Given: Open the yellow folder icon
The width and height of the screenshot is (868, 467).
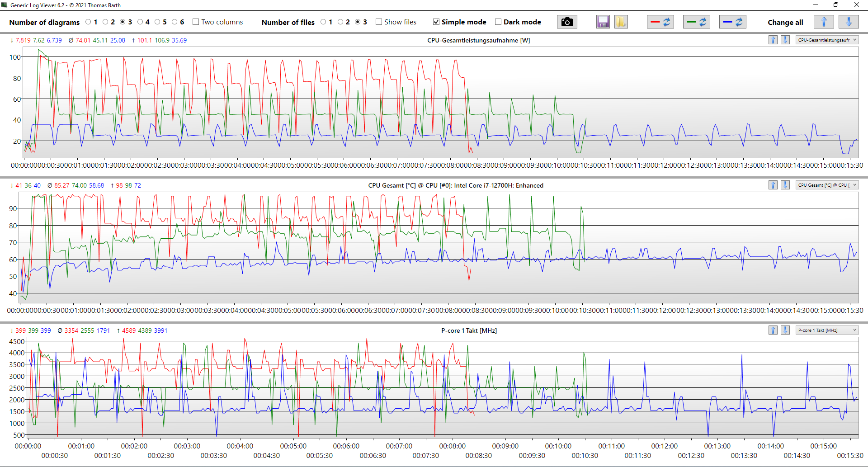Looking at the screenshot, I should click(621, 22).
